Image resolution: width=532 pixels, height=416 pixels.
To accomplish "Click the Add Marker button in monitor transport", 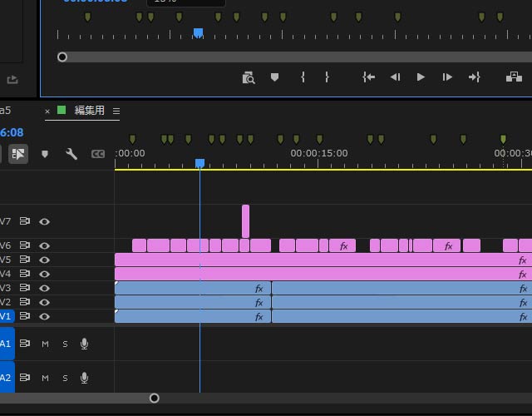I will tap(275, 77).
